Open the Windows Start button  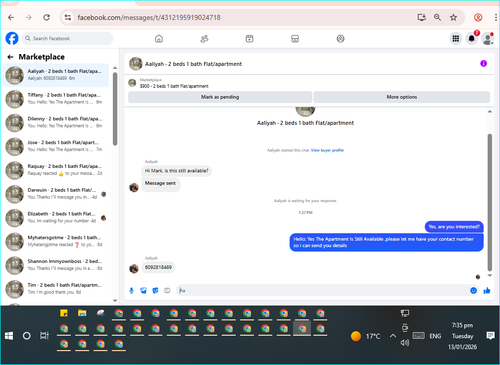(x=9, y=336)
